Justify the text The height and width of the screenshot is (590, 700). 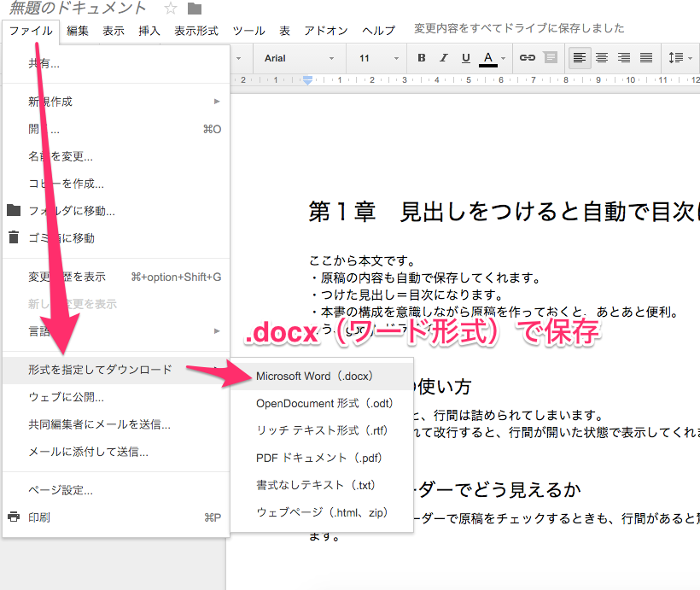point(646,58)
